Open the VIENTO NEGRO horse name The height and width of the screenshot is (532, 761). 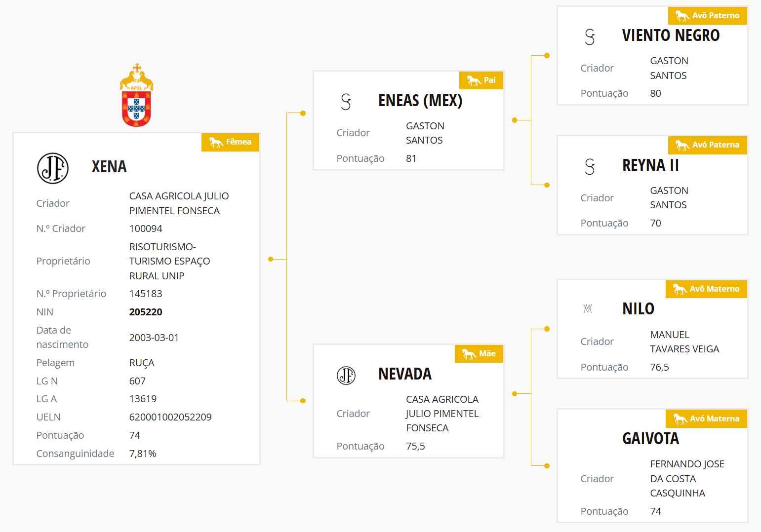coord(671,36)
